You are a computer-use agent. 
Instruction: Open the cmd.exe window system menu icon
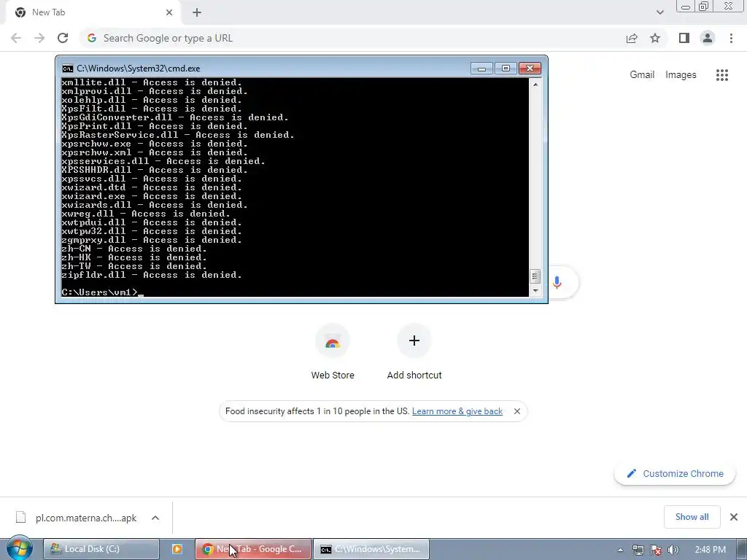68,68
